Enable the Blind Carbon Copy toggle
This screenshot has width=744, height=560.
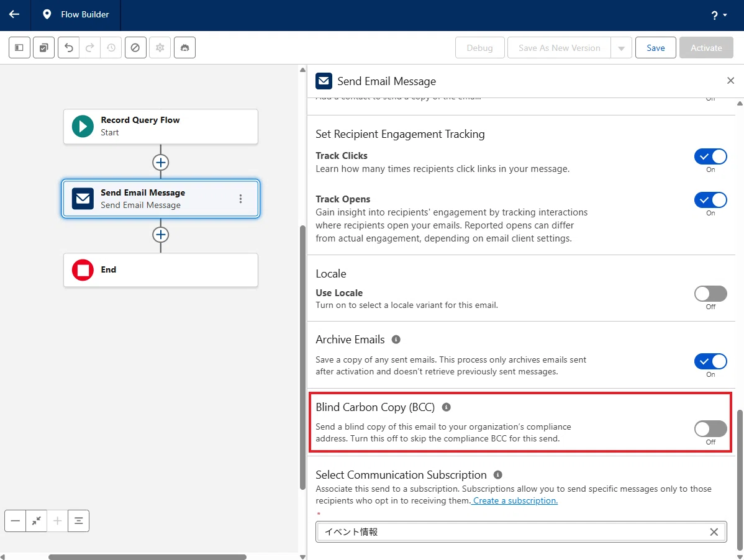coord(710,428)
